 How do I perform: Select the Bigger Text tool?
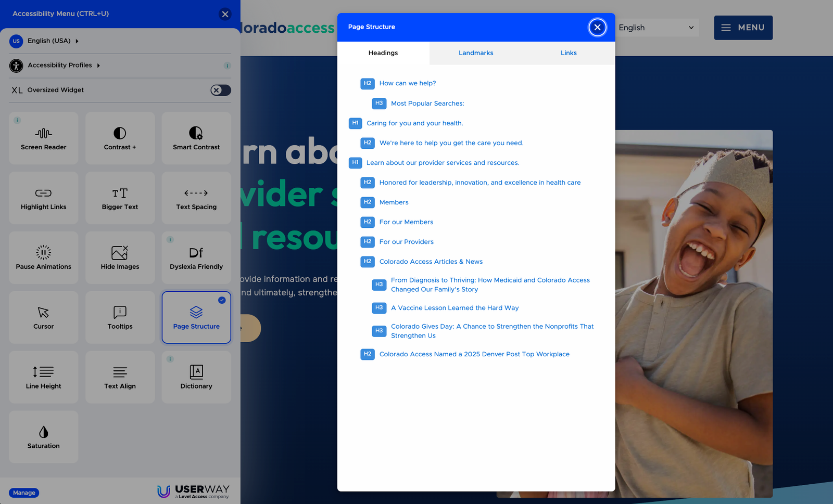[x=120, y=198]
